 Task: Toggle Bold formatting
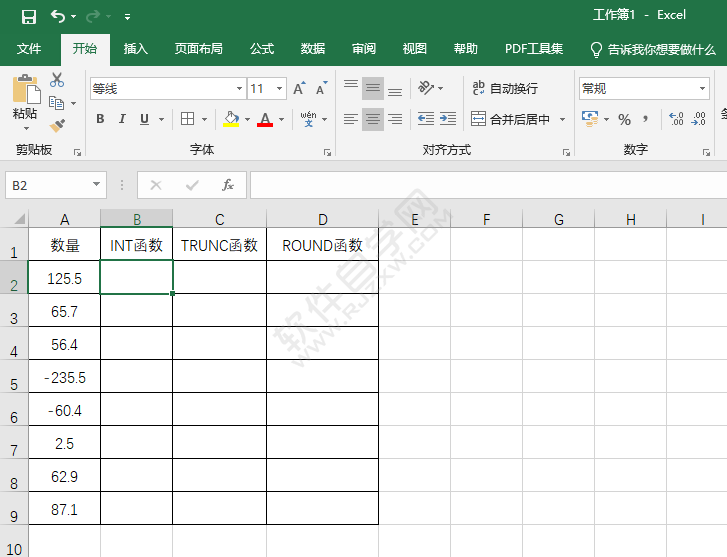coord(100,119)
